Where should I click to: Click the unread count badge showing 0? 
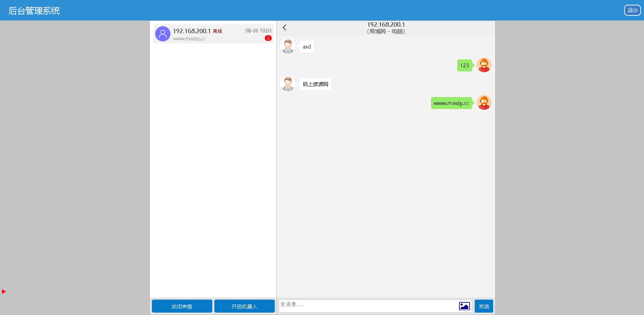268,38
